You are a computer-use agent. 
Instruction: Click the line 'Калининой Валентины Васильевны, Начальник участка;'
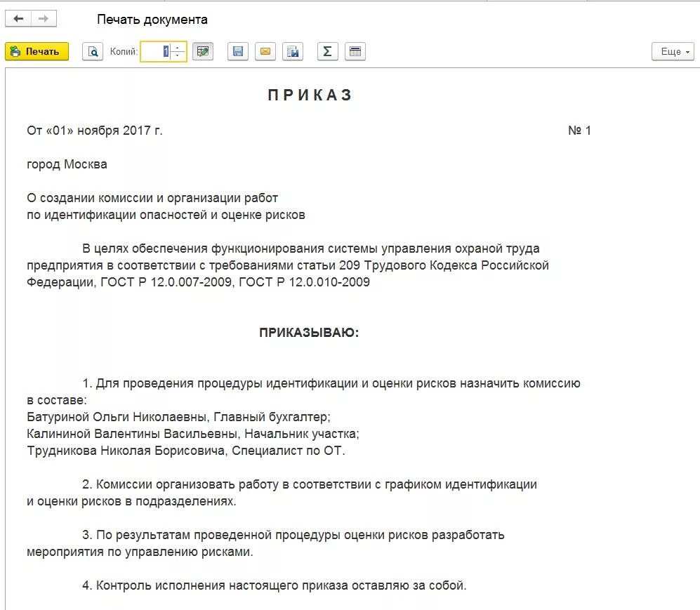[193, 434]
